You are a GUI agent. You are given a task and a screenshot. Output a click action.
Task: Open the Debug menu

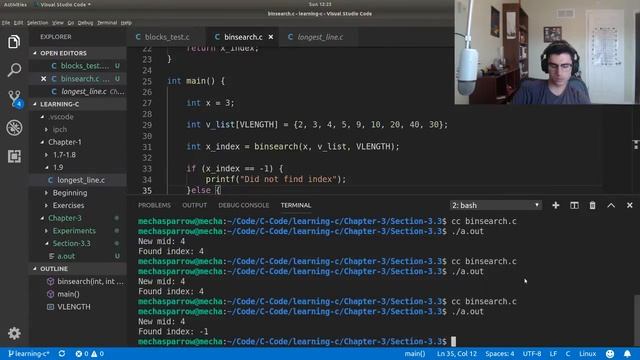click(85, 23)
